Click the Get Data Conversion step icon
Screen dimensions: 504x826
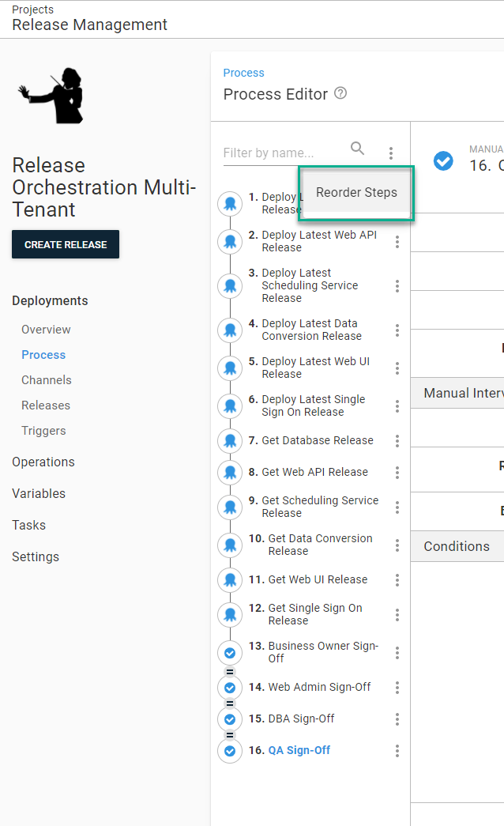click(x=230, y=545)
